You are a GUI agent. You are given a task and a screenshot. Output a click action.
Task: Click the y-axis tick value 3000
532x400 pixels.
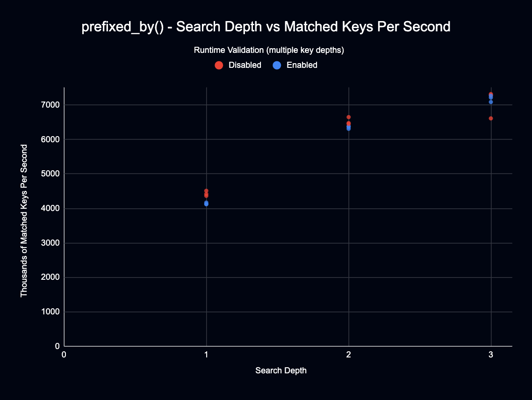[50, 243]
